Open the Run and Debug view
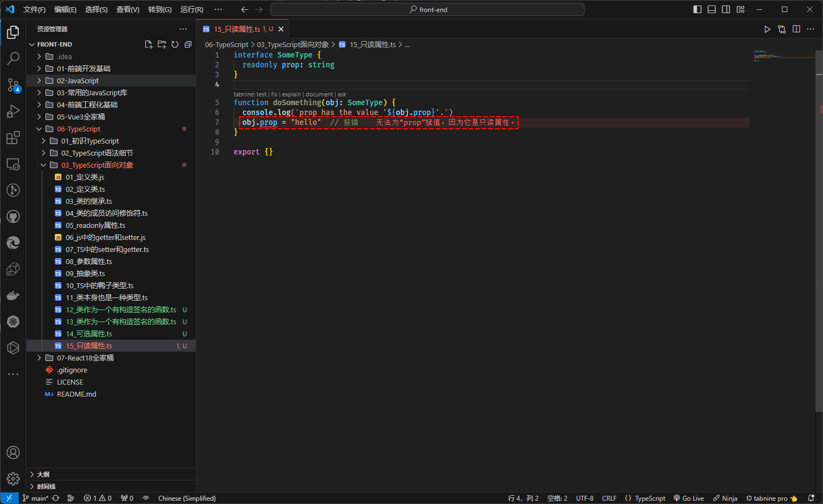 coord(13,111)
